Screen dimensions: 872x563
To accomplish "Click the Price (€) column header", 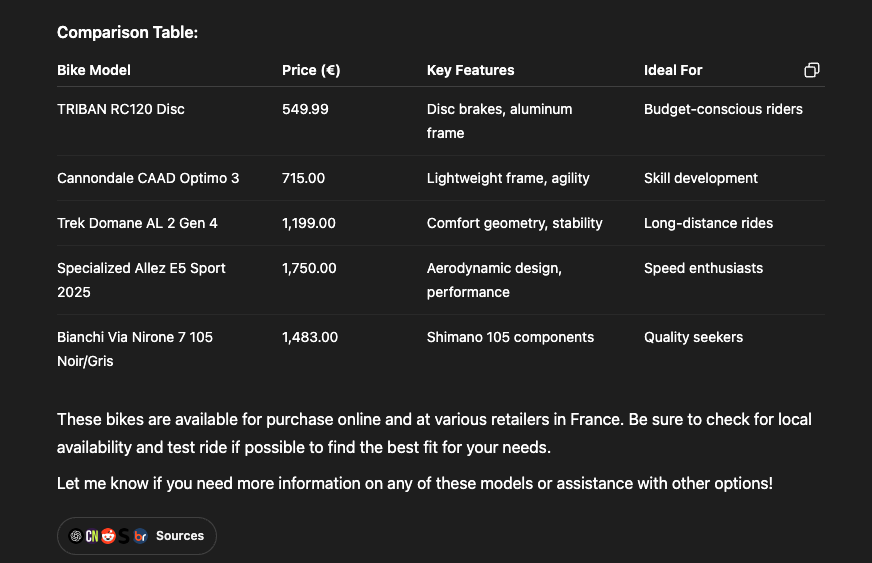I will [x=311, y=70].
